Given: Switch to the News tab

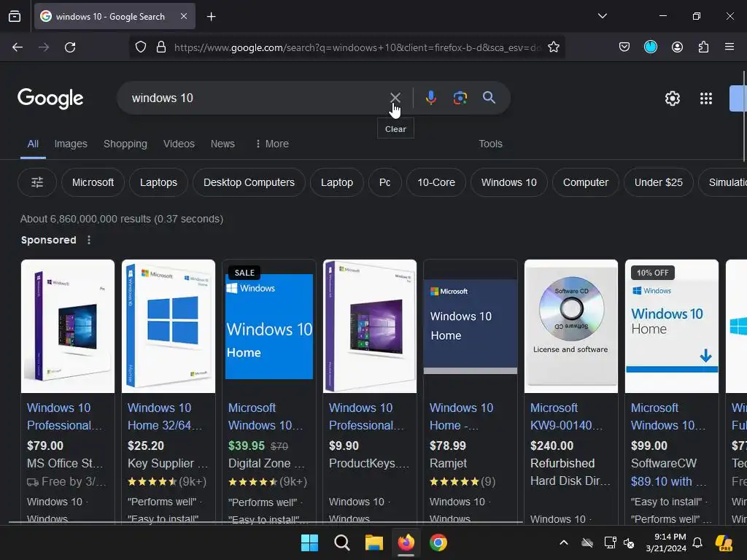Looking at the screenshot, I should point(222,144).
